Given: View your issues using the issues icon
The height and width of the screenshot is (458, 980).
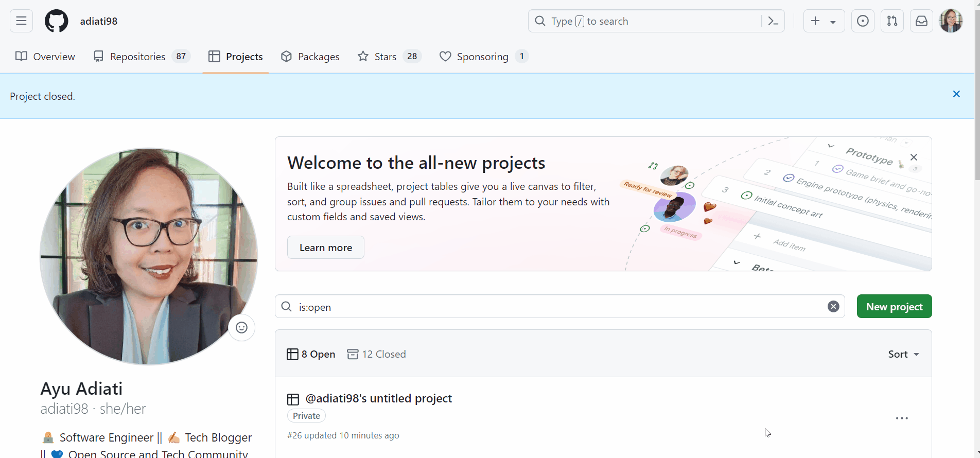Looking at the screenshot, I should 863,21.
